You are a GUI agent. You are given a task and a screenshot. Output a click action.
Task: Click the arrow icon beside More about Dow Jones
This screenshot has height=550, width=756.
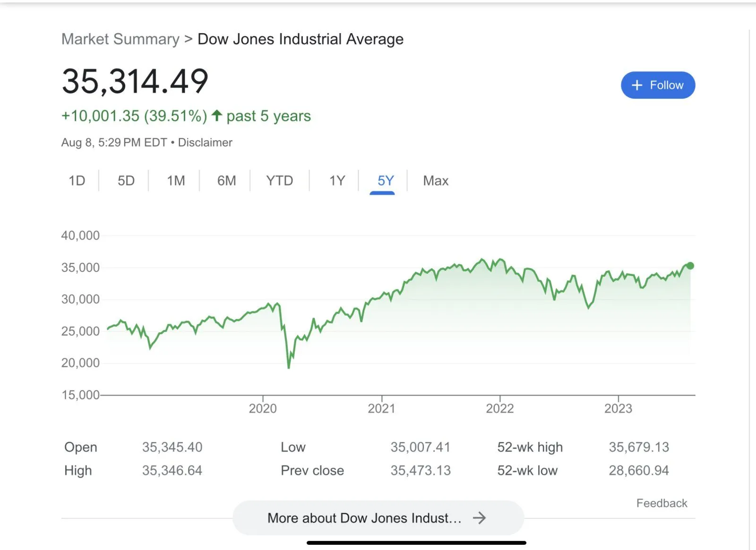tap(479, 518)
